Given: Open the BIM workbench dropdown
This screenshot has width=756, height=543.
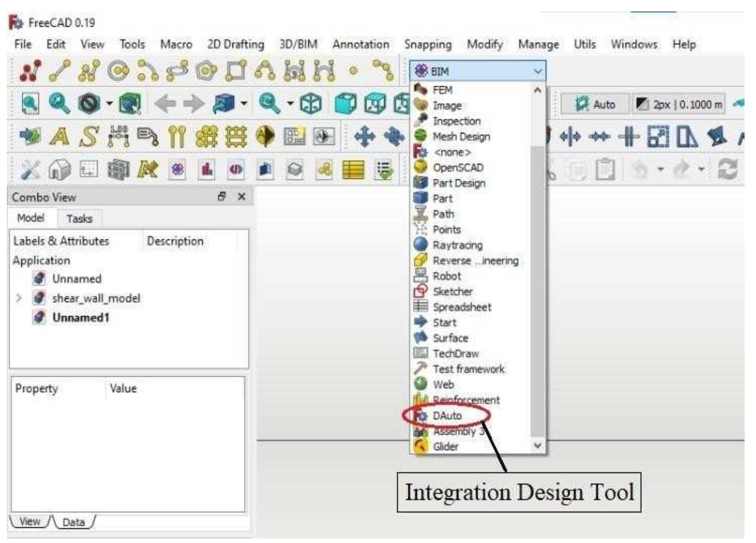Looking at the screenshot, I should click(x=477, y=71).
